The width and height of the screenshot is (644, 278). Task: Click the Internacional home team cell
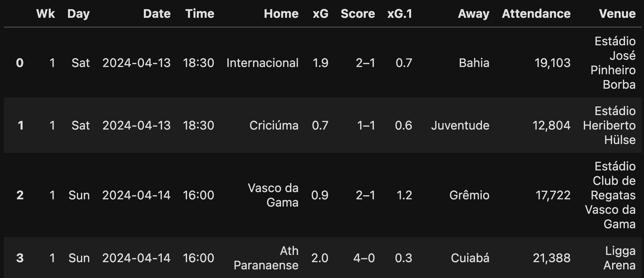tap(262, 63)
